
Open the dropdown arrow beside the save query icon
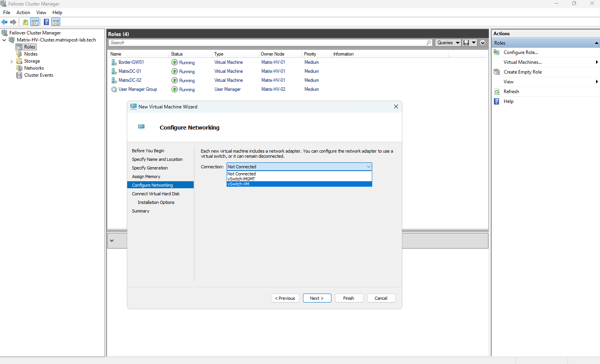[x=474, y=43]
